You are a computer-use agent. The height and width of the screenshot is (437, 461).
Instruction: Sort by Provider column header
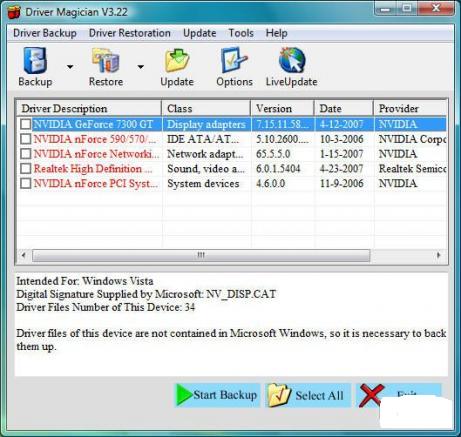pos(410,108)
